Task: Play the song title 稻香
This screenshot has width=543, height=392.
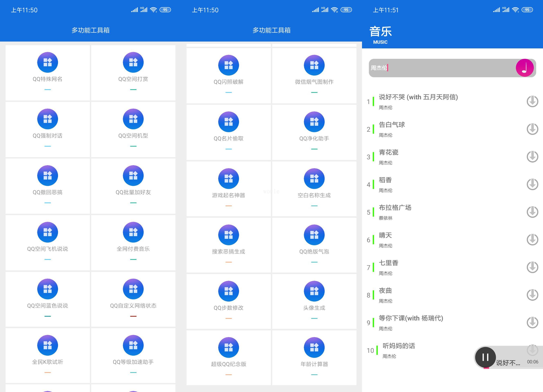Action: point(385,180)
